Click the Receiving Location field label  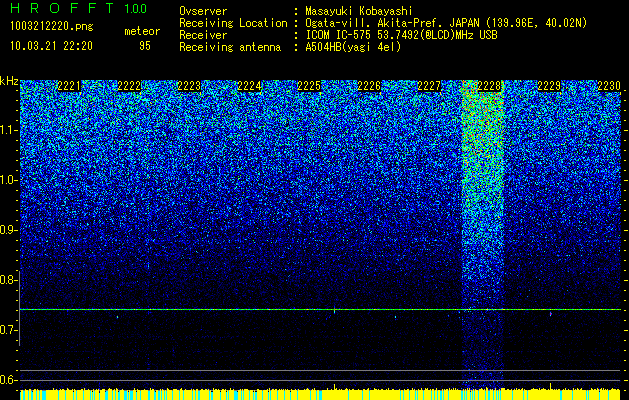233,23
